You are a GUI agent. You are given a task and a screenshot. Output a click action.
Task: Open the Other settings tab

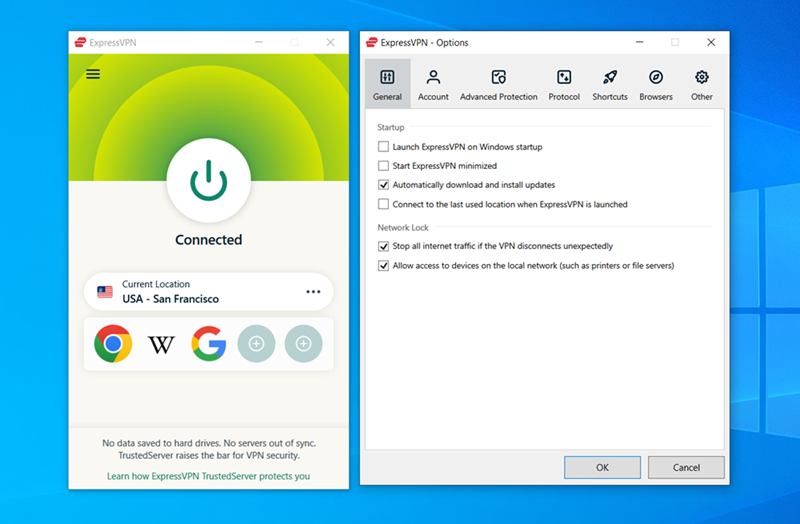click(x=702, y=85)
